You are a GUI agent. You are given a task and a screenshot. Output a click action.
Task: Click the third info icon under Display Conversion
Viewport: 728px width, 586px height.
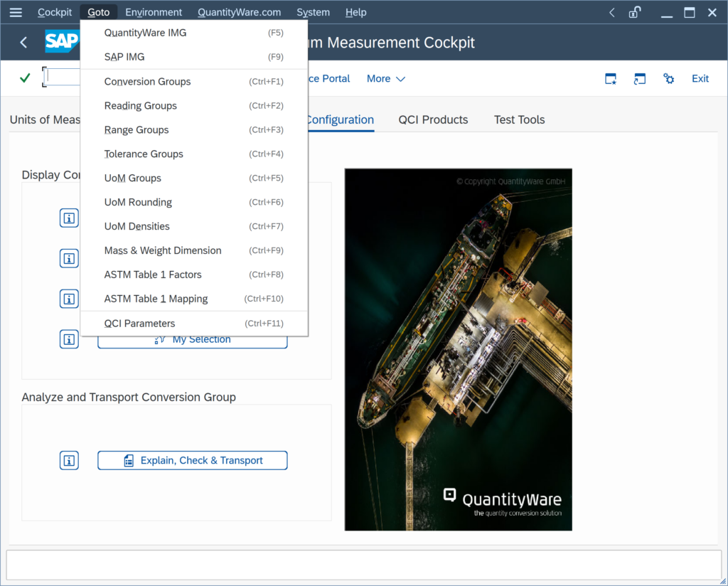point(69,299)
